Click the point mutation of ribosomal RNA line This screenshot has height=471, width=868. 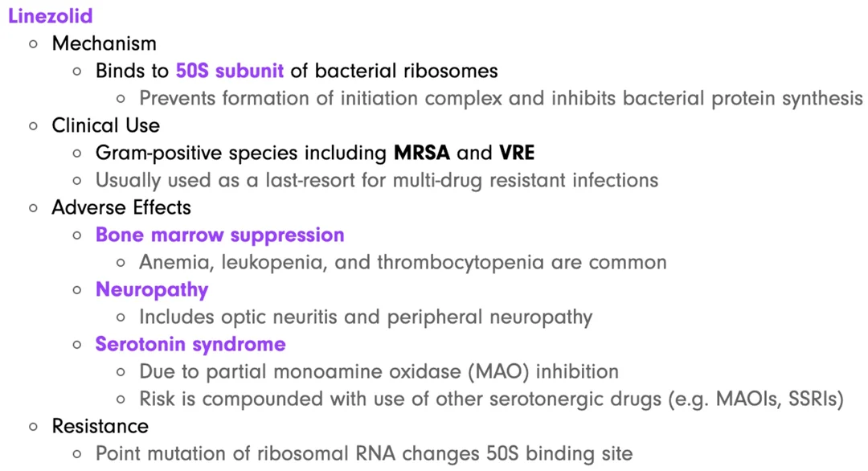(x=363, y=453)
